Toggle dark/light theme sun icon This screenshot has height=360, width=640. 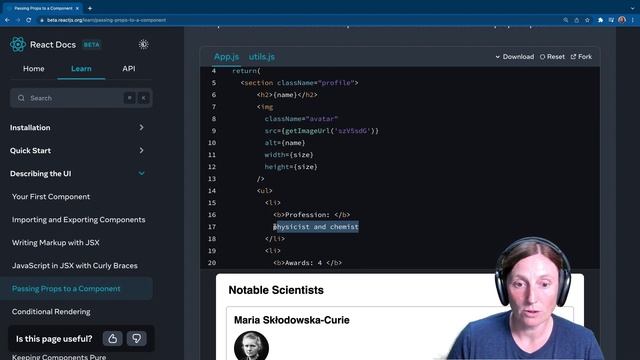click(143, 44)
